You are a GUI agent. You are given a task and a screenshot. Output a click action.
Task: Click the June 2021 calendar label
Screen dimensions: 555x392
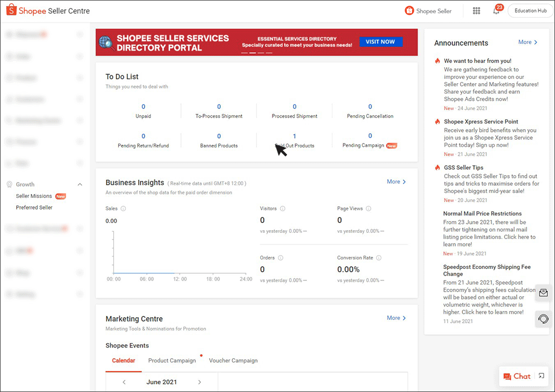tap(162, 382)
